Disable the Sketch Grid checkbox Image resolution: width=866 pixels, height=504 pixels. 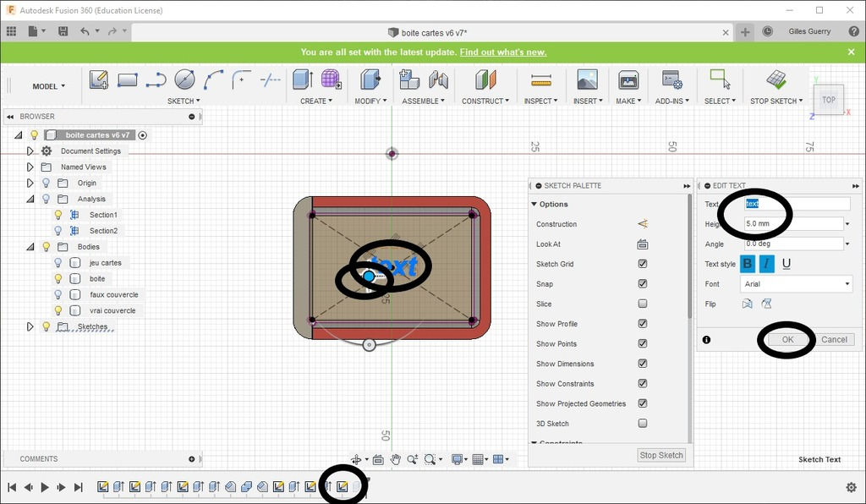tap(643, 264)
